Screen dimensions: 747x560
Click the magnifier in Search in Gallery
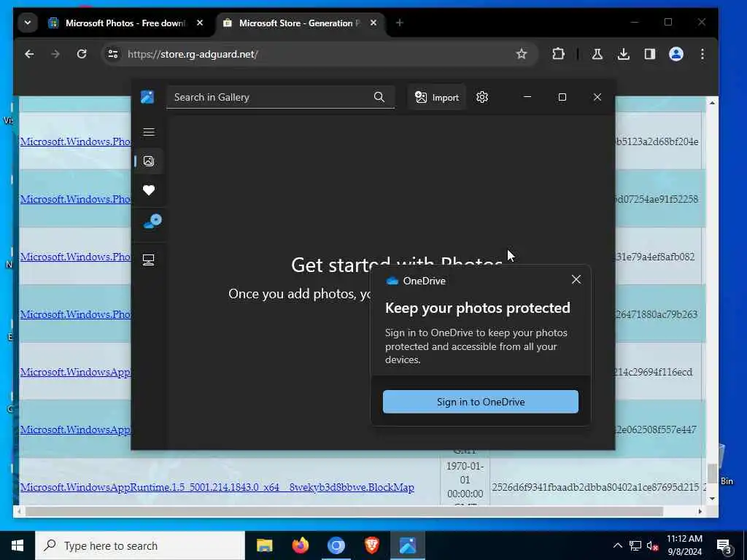point(379,97)
